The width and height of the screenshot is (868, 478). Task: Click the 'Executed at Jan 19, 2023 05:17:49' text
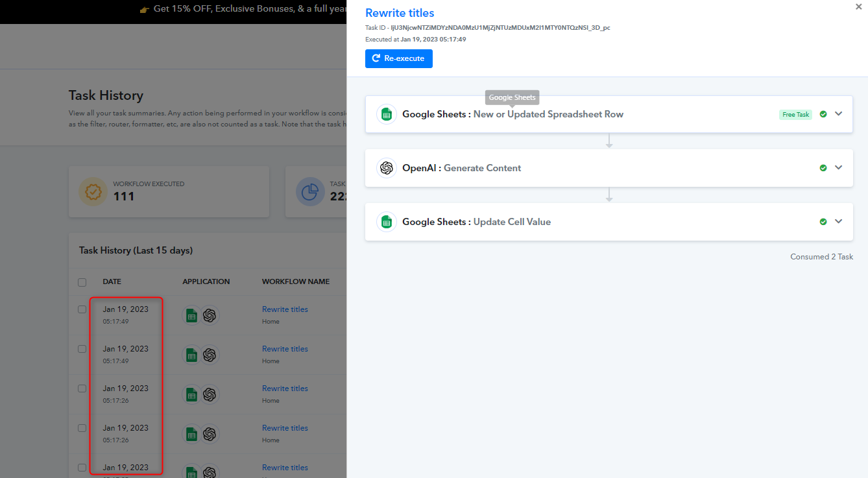coord(415,40)
